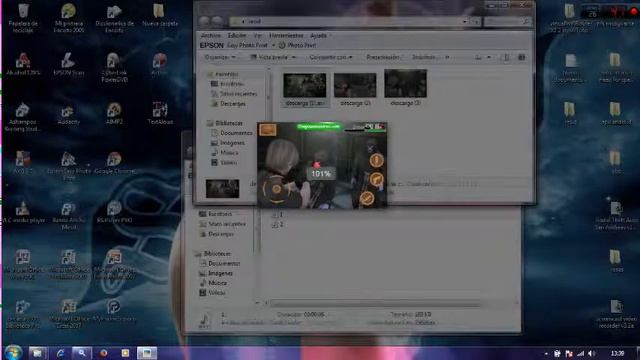
Task: Open Mi primera Encarta 2009 shortcut
Action: pos(69,18)
